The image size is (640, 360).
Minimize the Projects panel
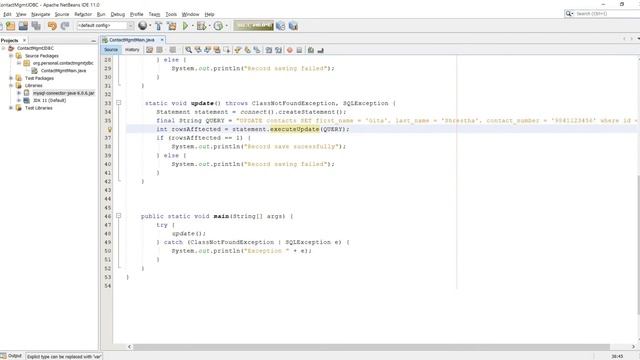(93, 41)
